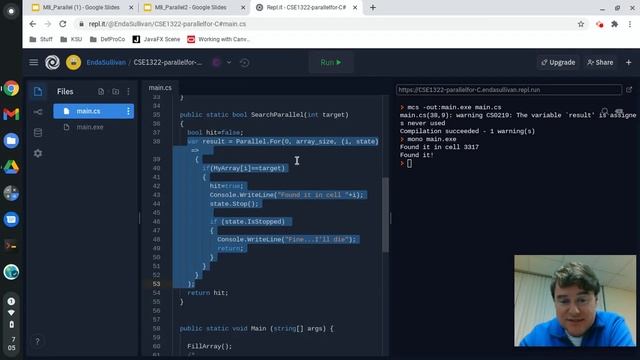Open the settings gear in sidebar
This screenshot has height=360, width=640.
[x=38, y=153]
